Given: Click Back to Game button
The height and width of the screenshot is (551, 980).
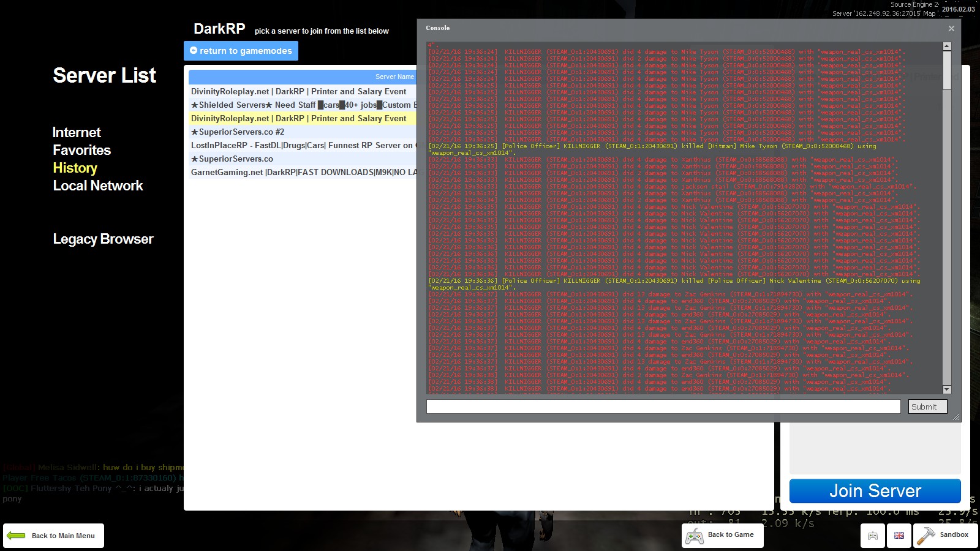Looking at the screenshot, I should (722, 535).
